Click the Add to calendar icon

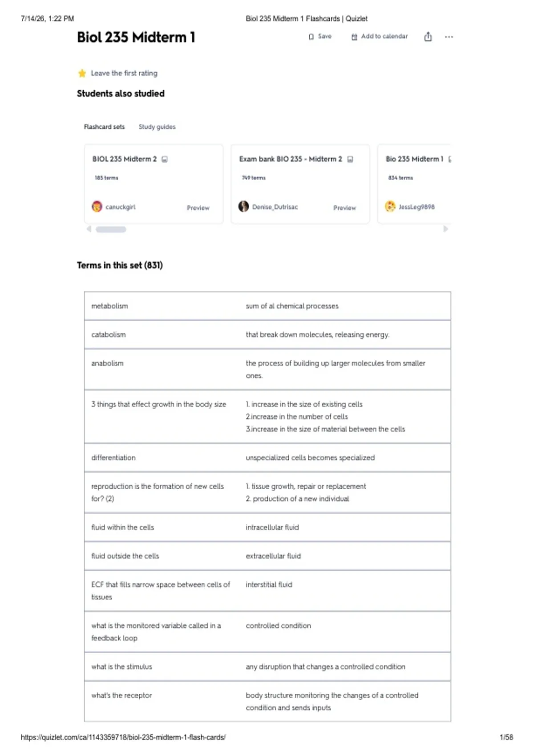(x=354, y=36)
